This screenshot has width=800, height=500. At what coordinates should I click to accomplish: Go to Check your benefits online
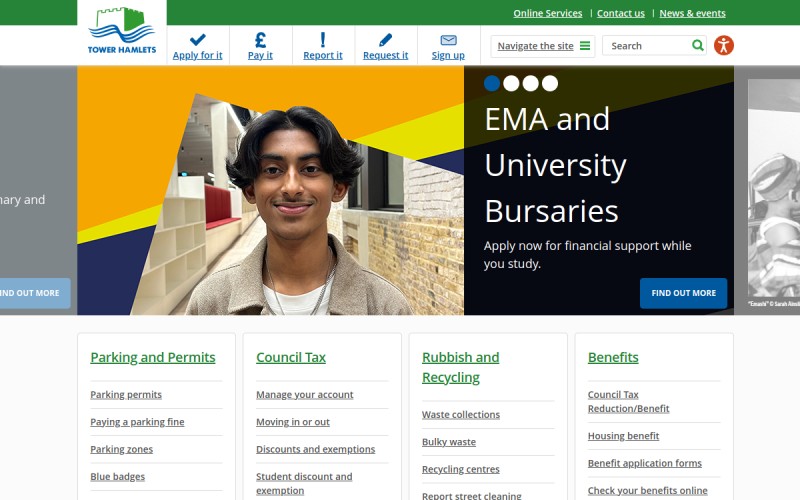(647, 490)
